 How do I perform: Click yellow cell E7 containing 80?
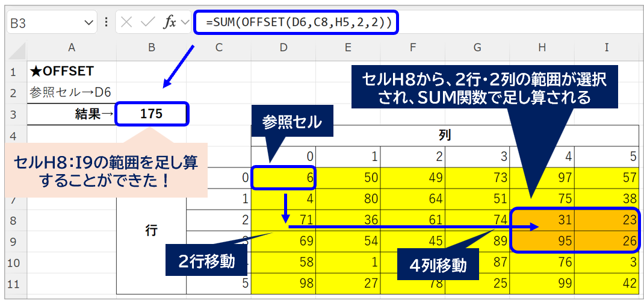(348, 199)
